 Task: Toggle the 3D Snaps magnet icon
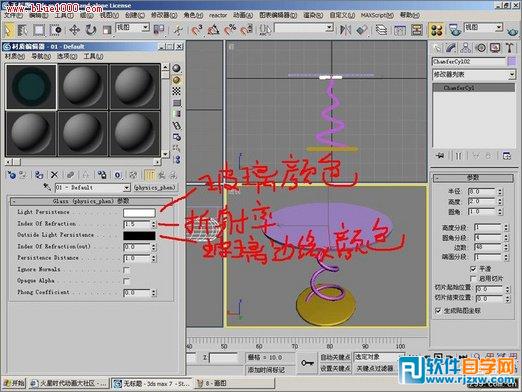click(x=197, y=30)
